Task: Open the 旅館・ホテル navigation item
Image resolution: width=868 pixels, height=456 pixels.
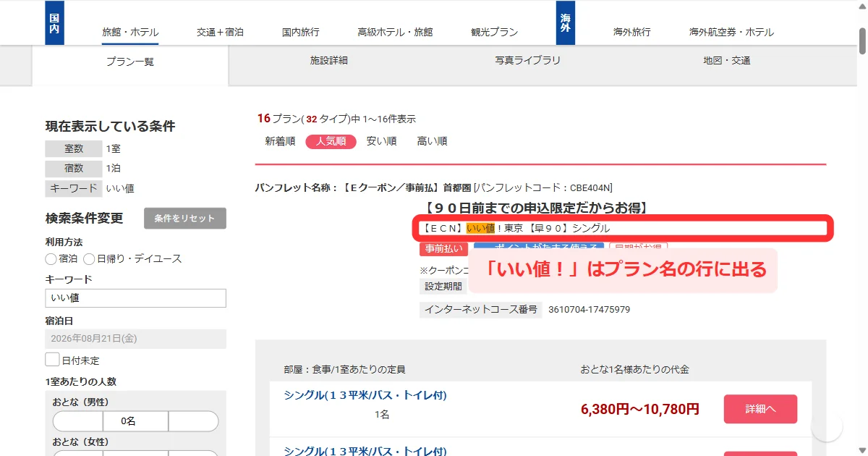Action: pos(130,32)
